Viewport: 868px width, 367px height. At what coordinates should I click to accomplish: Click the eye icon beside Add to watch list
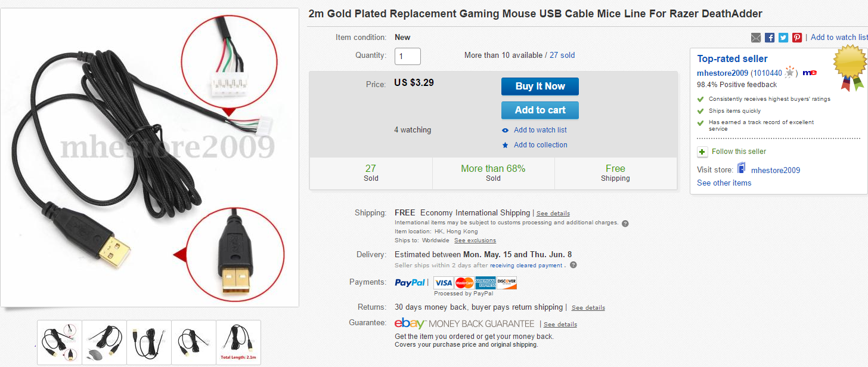(506, 131)
